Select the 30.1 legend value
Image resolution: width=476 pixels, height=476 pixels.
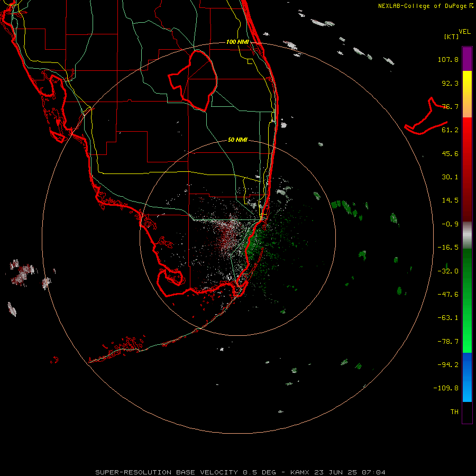click(450, 177)
